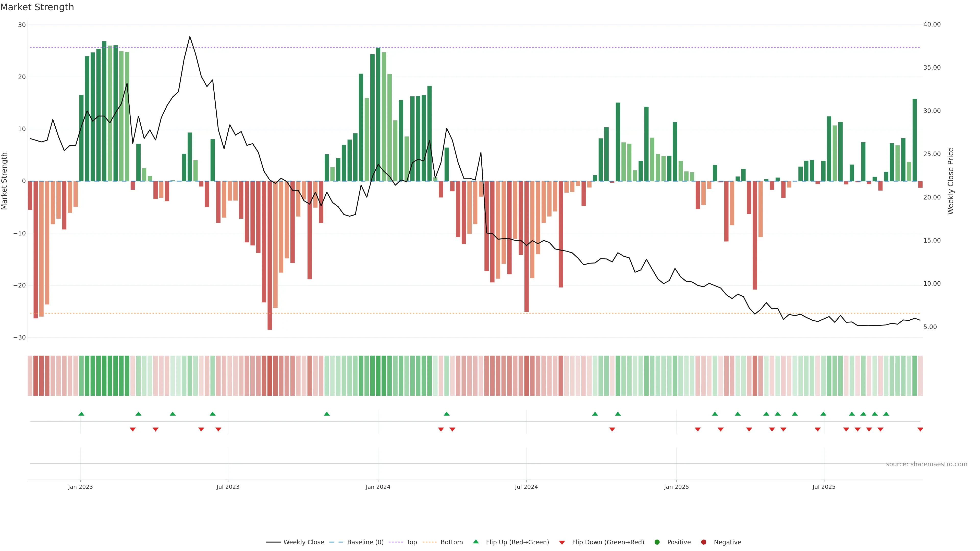Click the red Flip Down triangle legend icon
The height and width of the screenshot is (551, 980).
click(562, 543)
